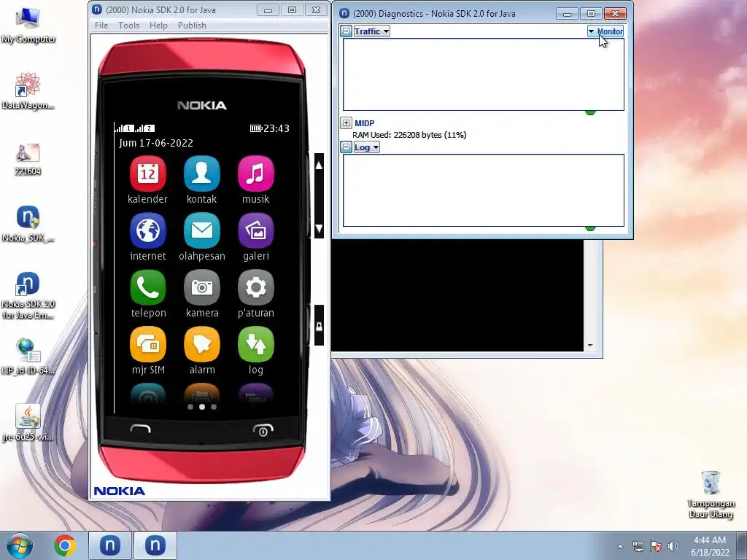
Task: Select Tampungan Daur Ulang recycle bin
Action: coord(711,494)
